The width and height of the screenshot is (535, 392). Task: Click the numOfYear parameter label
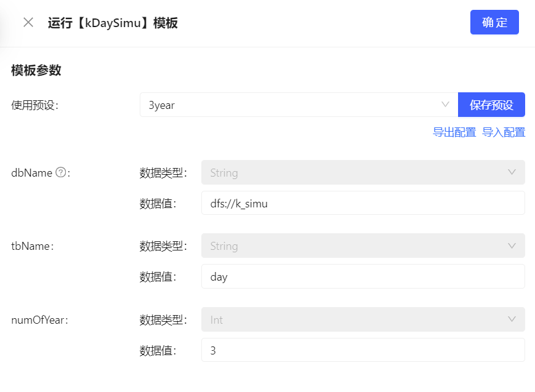pyautogui.click(x=38, y=320)
